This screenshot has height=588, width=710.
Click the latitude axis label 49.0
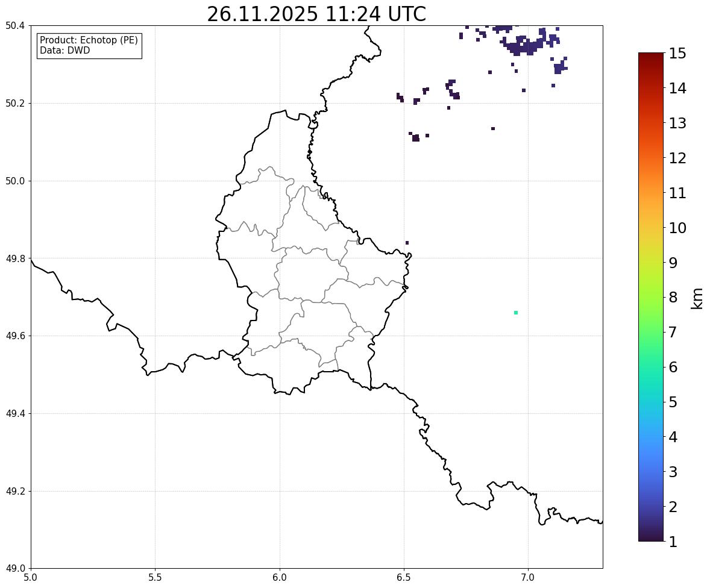(15, 569)
